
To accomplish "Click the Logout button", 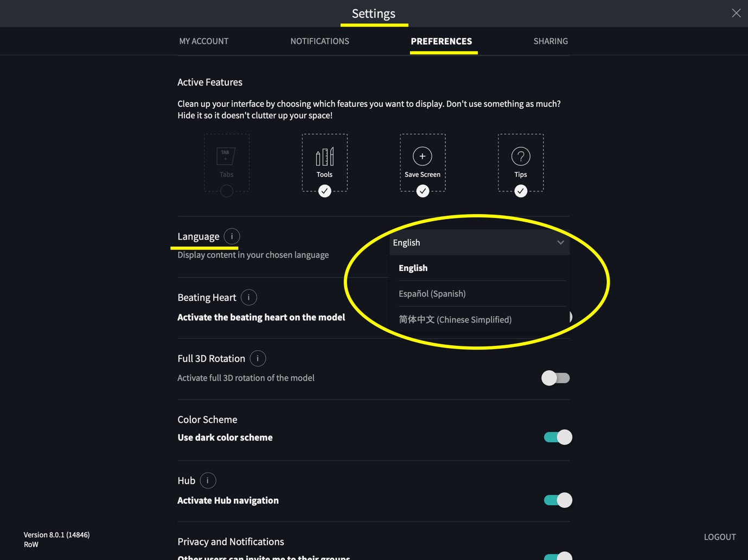I will [x=719, y=537].
